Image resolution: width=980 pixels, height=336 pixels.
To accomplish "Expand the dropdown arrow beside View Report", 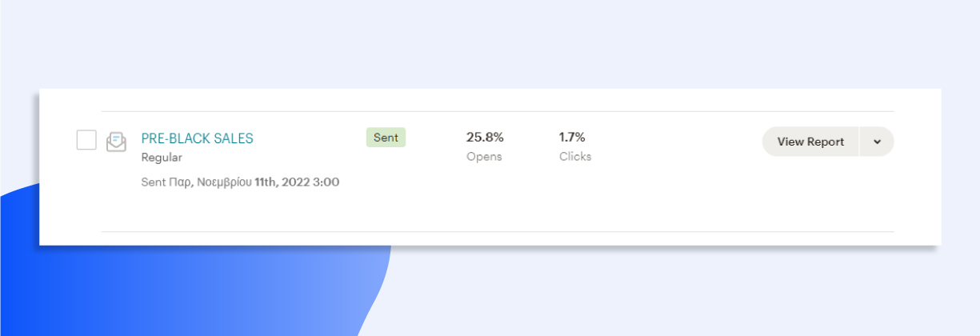I will (877, 142).
